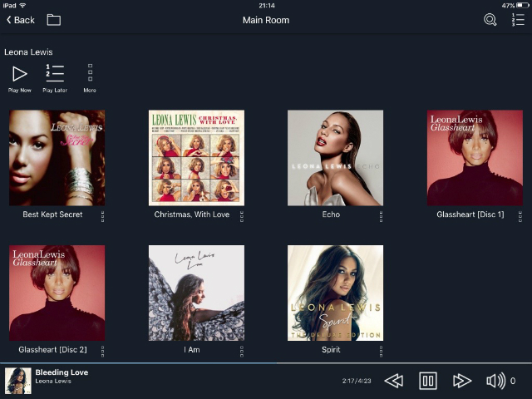
Task: Open the play queue list icon
Action: (518, 20)
